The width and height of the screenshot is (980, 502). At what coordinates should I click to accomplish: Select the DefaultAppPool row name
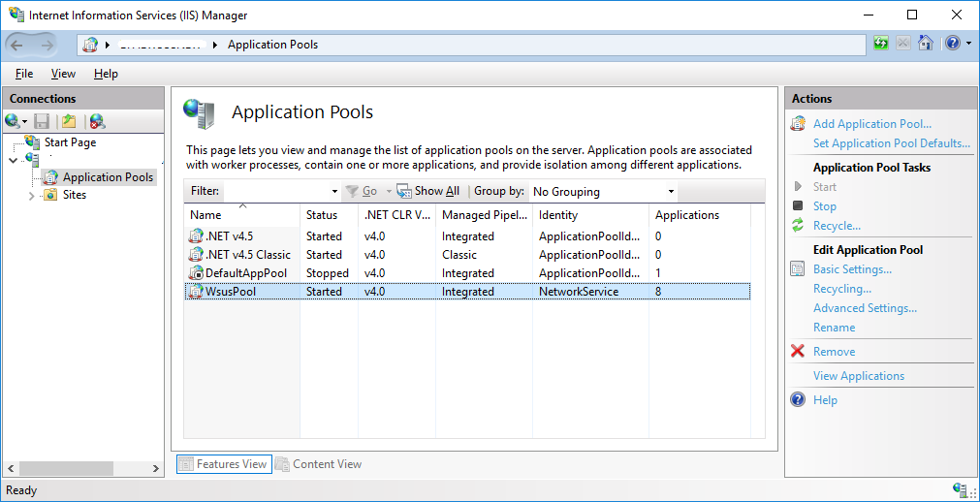(x=246, y=273)
